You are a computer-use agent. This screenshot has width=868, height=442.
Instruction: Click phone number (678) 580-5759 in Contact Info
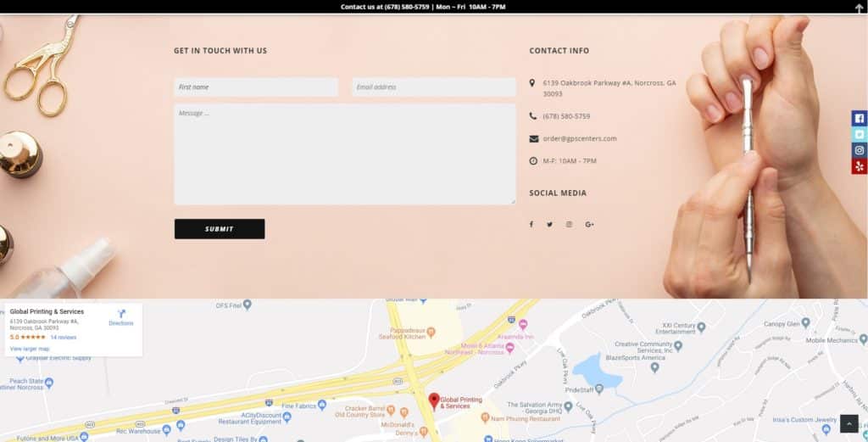point(566,116)
